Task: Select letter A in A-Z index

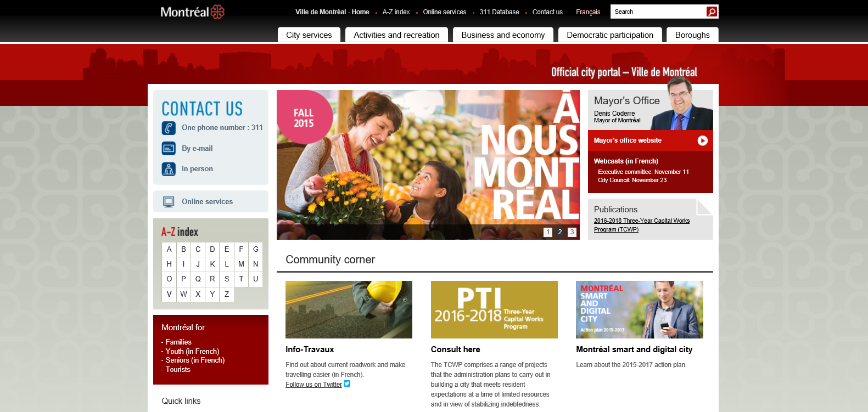Action: pyautogui.click(x=169, y=249)
